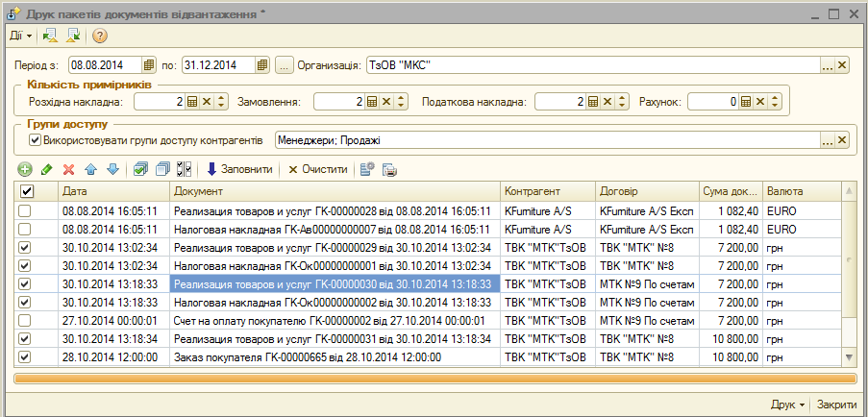
Task: Check the row for Реализация ГК-00000028
Action: (25, 210)
